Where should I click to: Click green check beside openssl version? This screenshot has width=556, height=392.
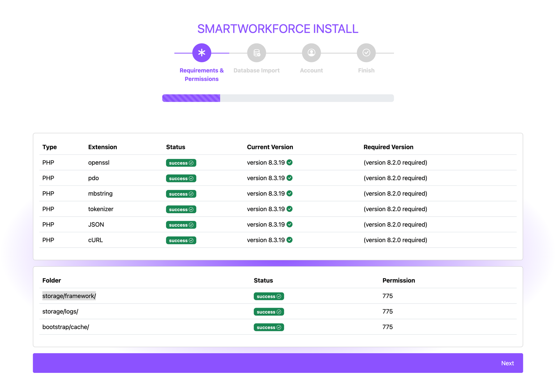click(x=289, y=162)
